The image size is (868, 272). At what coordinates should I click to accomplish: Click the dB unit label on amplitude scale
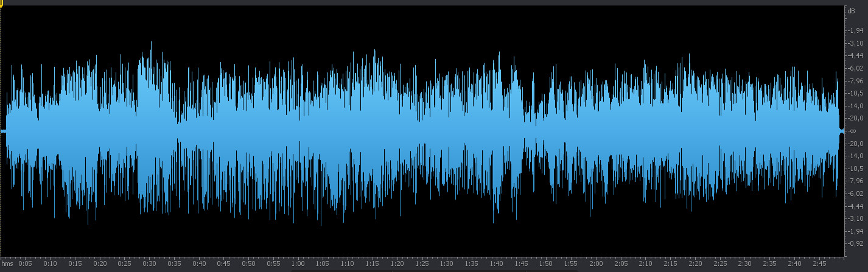click(x=850, y=12)
